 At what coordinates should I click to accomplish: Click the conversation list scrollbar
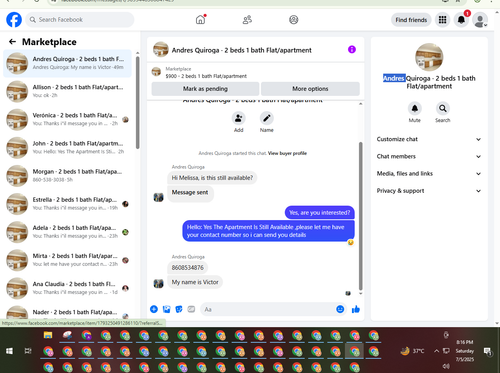138,103
